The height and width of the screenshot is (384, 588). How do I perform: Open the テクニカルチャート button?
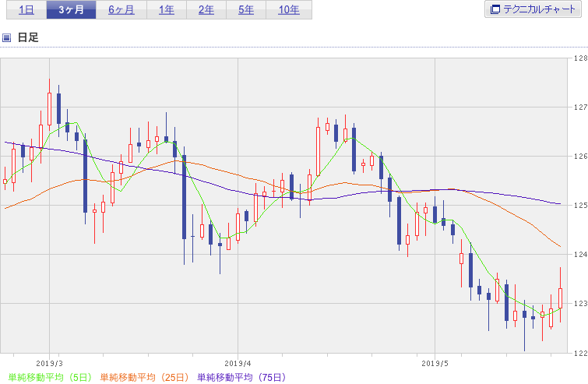(x=533, y=9)
